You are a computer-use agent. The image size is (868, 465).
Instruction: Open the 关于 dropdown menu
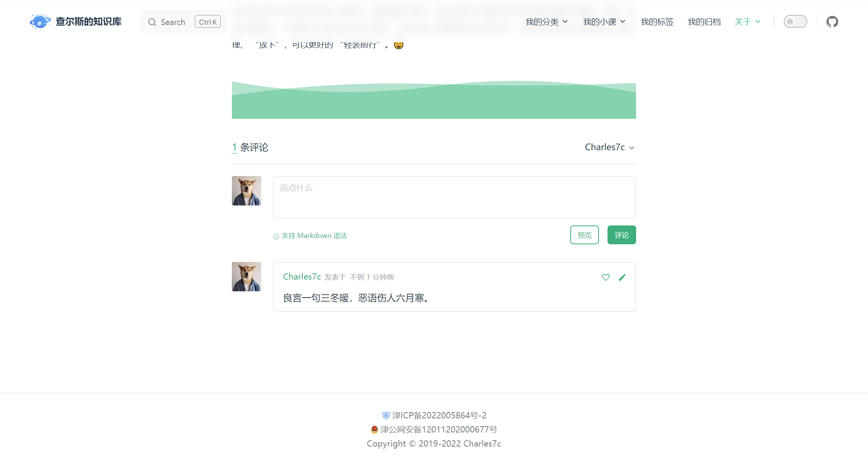747,22
